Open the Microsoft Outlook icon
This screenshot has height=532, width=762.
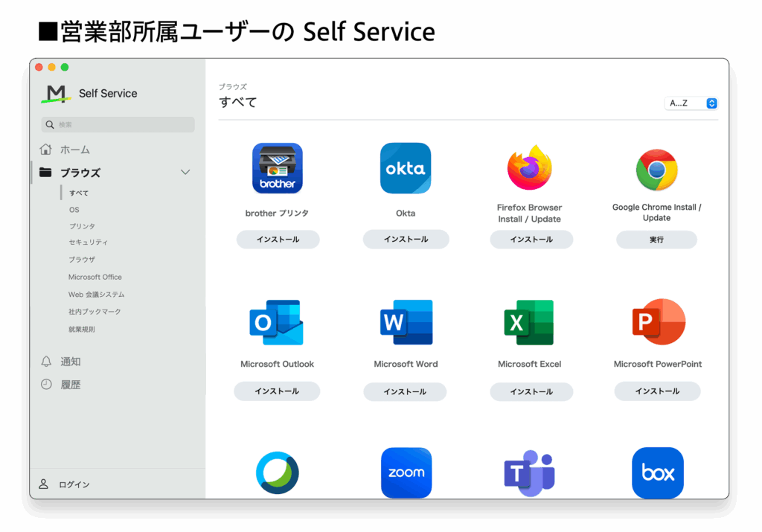[x=277, y=323]
